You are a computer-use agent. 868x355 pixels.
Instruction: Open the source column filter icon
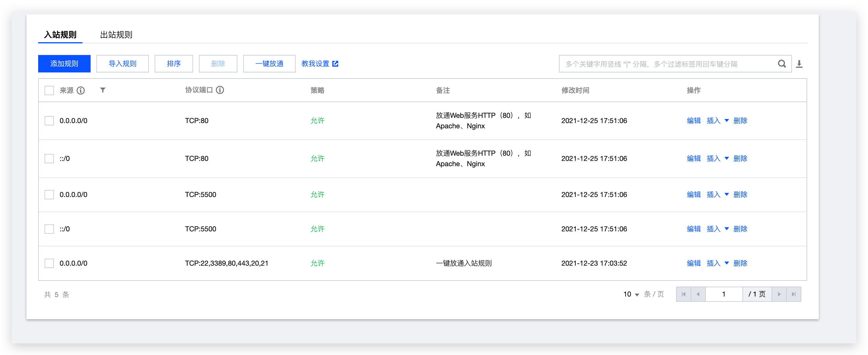pos(103,90)
